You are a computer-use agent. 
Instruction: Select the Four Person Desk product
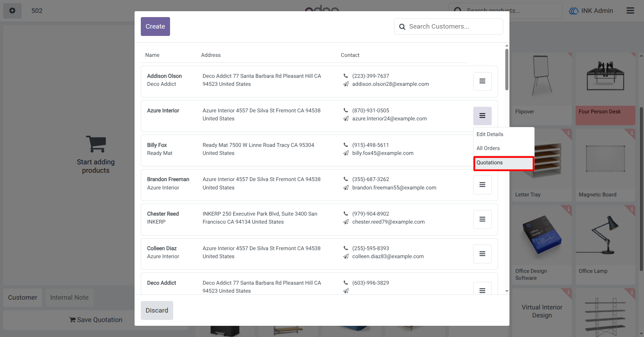[605, 89]
